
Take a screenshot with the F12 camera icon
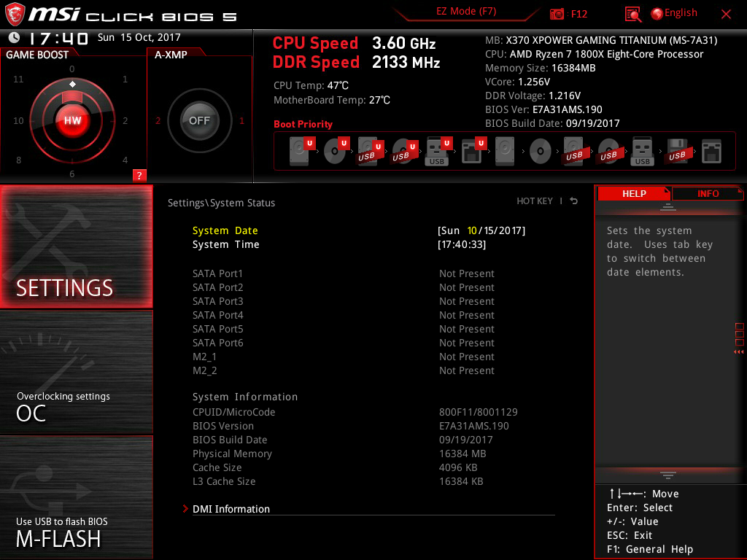pos(557,14)
